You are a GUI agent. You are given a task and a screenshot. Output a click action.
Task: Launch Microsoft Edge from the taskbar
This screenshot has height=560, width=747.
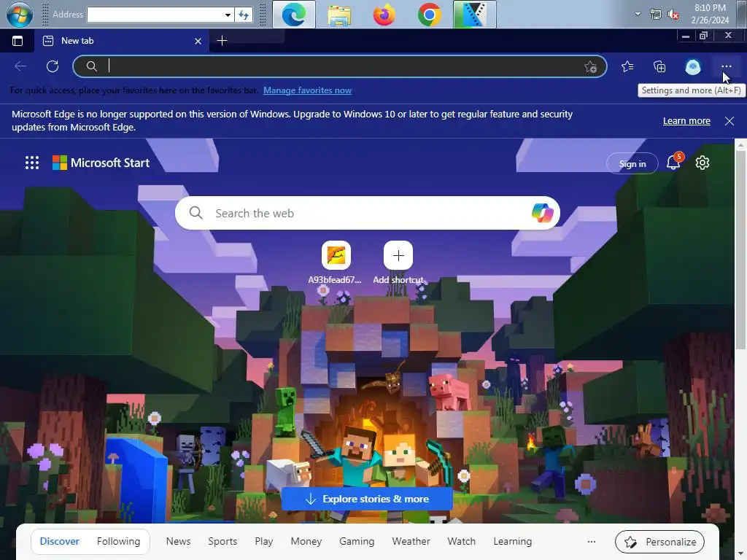point(294,15)
